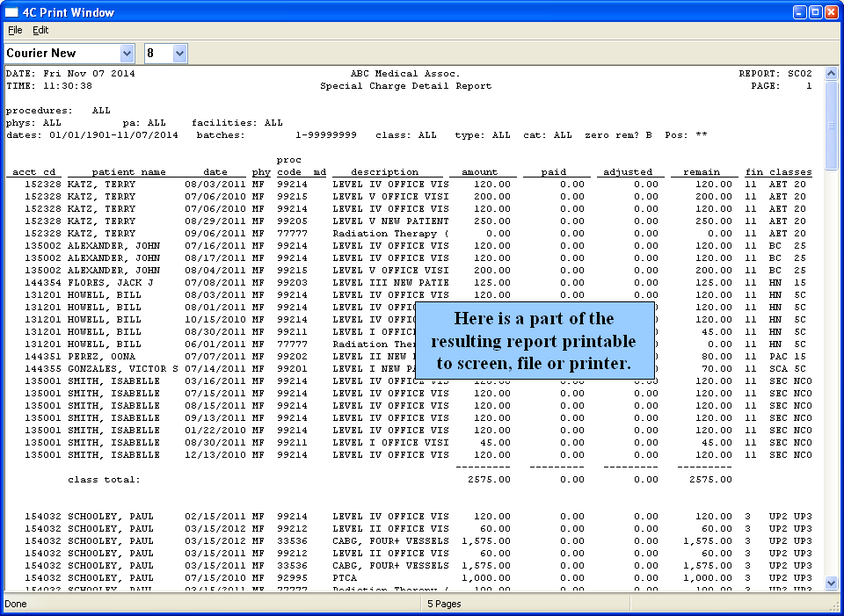
Task: Click the 'Pos: **' text
Action: [x=687, y=135]
